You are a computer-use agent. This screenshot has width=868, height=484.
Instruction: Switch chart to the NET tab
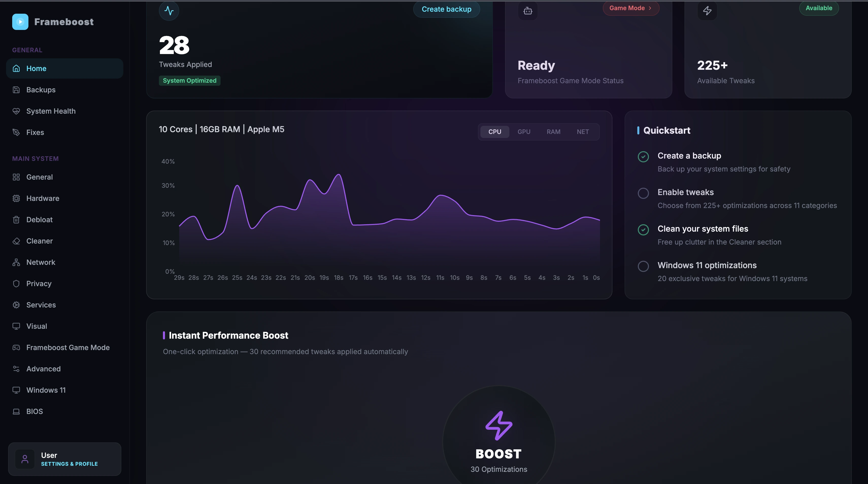[582, 132]
